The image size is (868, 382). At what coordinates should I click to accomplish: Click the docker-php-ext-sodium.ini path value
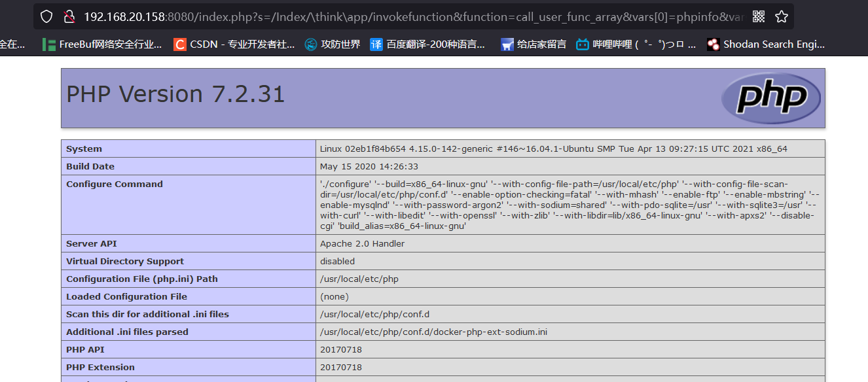433,332
